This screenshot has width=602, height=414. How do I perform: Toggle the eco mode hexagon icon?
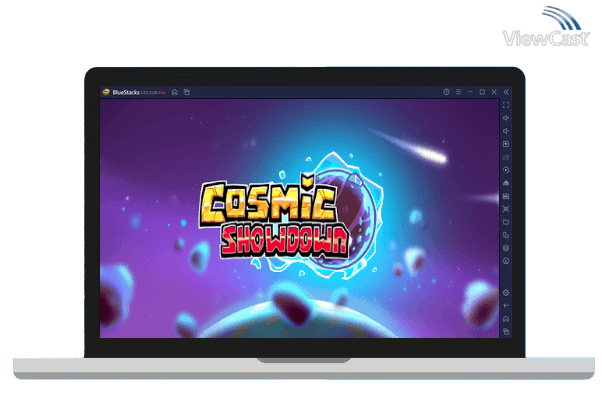(x=506, y=248)
